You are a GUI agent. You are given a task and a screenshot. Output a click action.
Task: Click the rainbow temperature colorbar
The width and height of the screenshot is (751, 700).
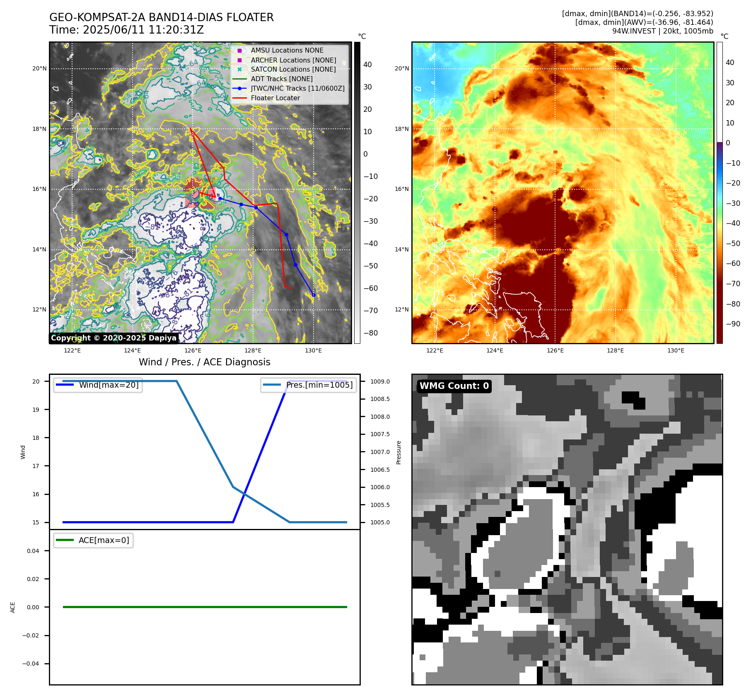(x=720, y=193)
